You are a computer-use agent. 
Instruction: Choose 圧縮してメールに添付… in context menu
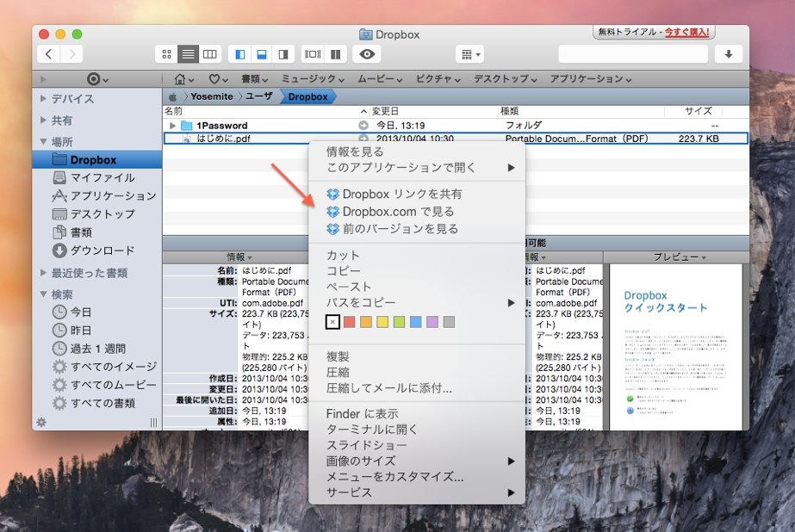click(x=417, y=388)
